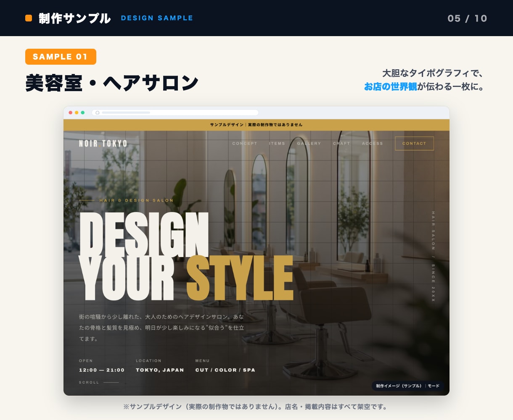Screen dimensions: 513x420
Task: Go to the GALLERY nav item
Action: [309, 144]
